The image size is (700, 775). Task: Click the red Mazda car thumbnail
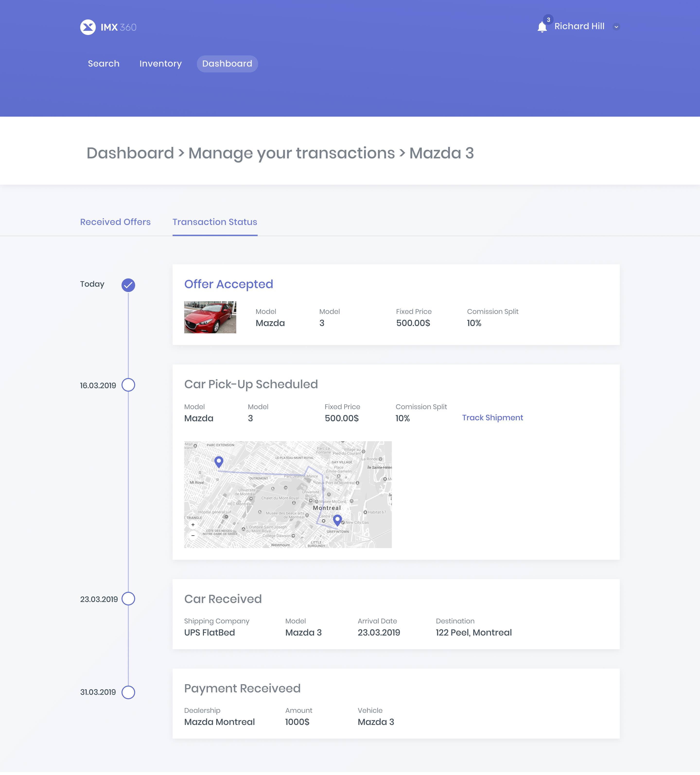click(x=210, y=317)
